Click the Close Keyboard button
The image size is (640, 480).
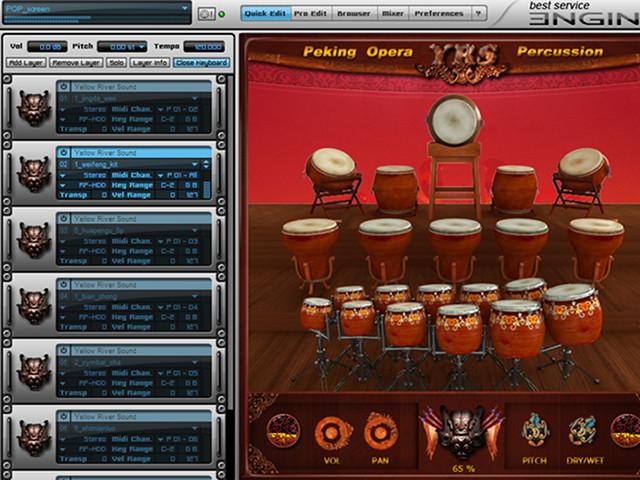(200, 62)
